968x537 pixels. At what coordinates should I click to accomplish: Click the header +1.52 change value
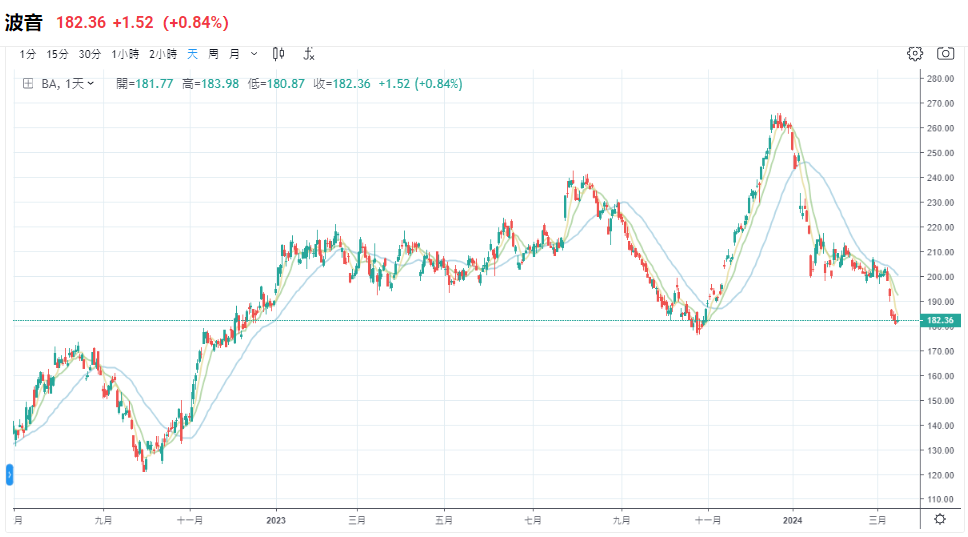pos(133,23)
